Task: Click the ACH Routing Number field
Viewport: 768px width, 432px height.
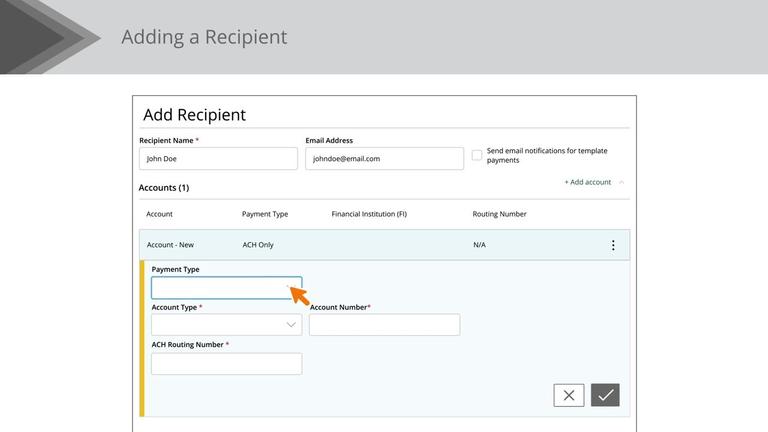Action: [226, 364]
